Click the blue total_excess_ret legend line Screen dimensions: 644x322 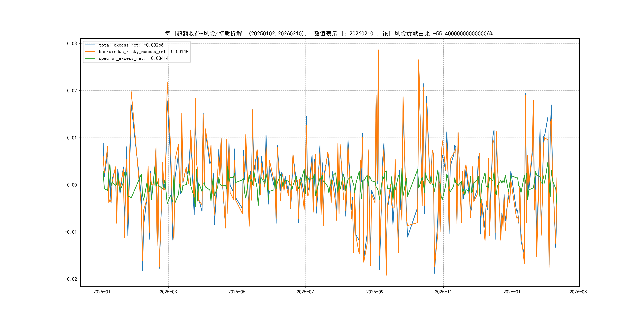pos(90,45)
